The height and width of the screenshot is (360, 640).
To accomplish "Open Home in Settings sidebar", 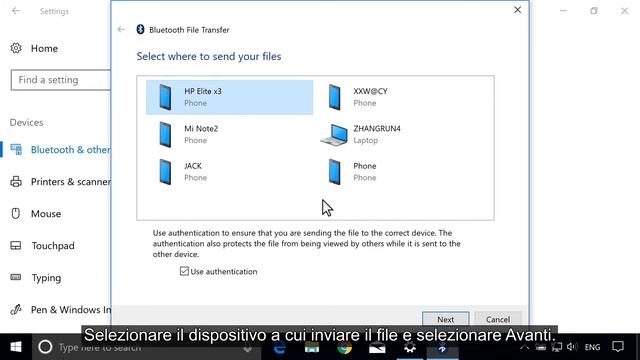I will [44, 49].
